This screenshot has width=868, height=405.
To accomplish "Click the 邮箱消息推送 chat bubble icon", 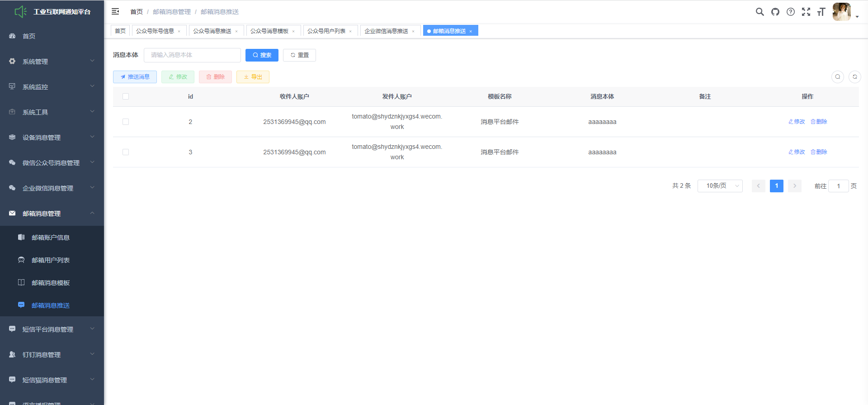I will (21, 305).
